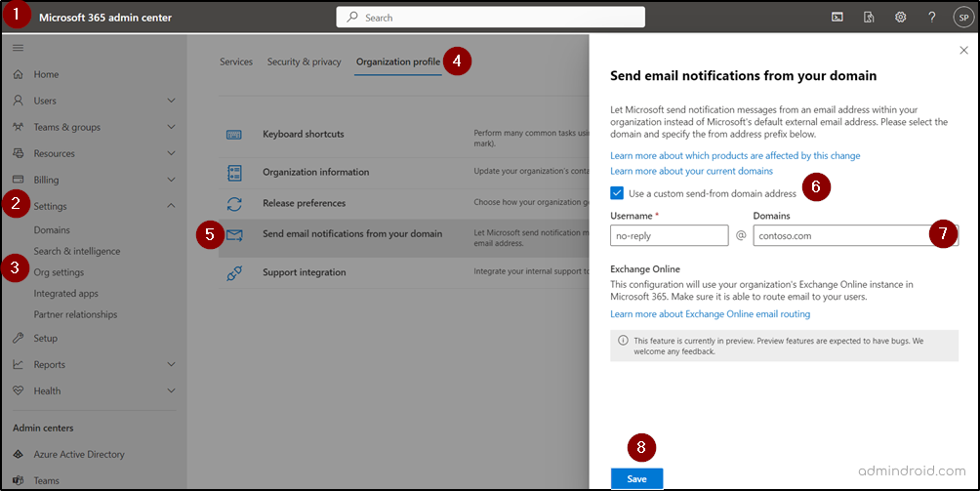Collapse the Settings chevron

(171, 206)
